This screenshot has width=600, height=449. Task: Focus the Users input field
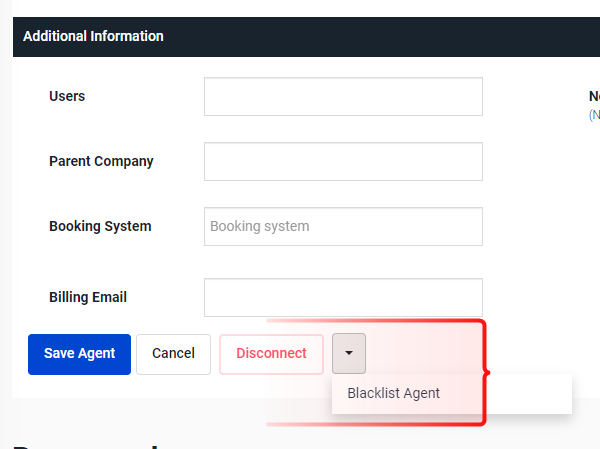pyautogui.click(x=343, y=96)
